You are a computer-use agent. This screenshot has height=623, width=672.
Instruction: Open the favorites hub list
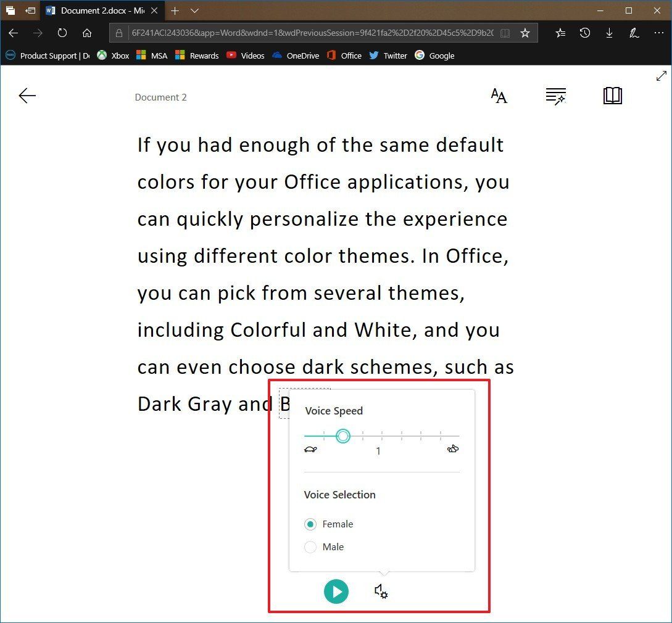pos(560,33)
